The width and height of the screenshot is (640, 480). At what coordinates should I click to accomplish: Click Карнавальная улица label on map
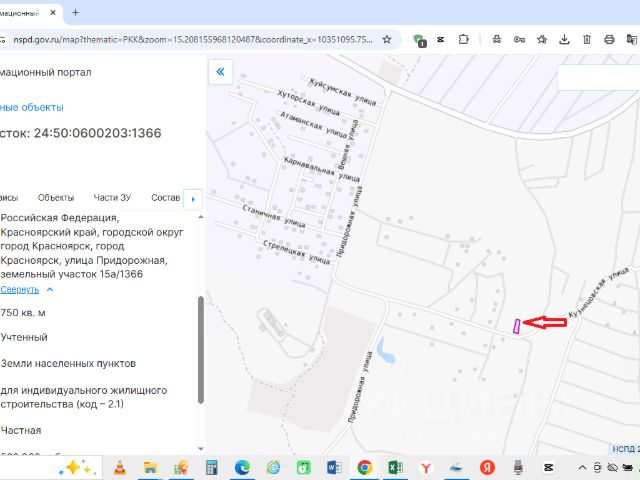(x=322, y=169)
